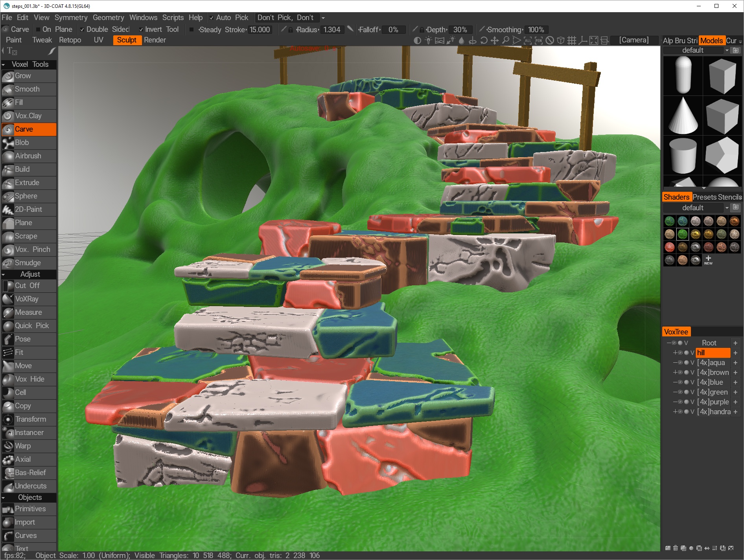The width and height of the screenshot is (744, 560).
Task: Activate the Airbrush tool
Action: (29, 156)
